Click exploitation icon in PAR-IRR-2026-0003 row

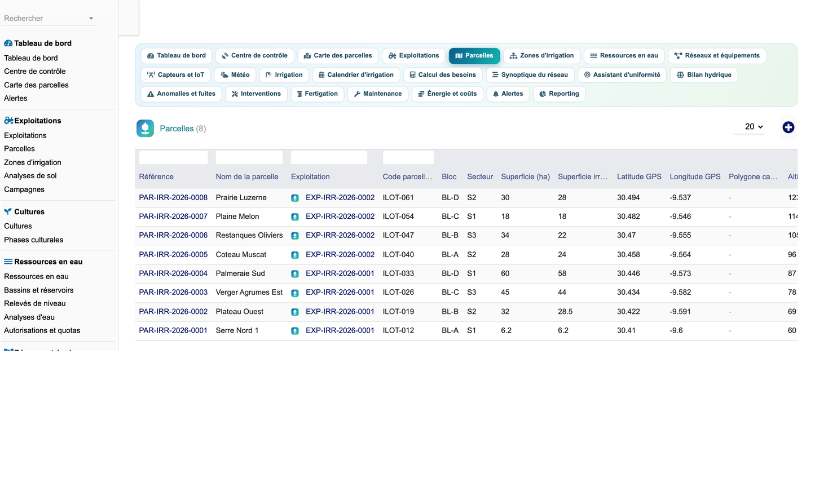point(295,293)
